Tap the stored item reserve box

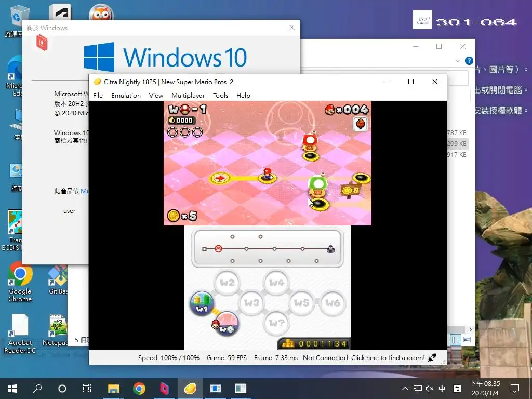[x=361, y=124]
